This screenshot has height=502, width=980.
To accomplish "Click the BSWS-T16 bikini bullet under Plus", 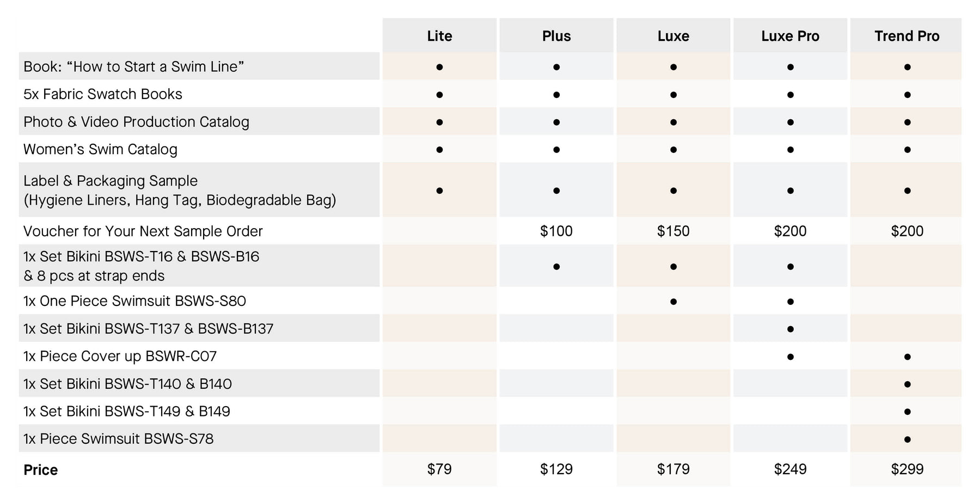I will 556,267.
